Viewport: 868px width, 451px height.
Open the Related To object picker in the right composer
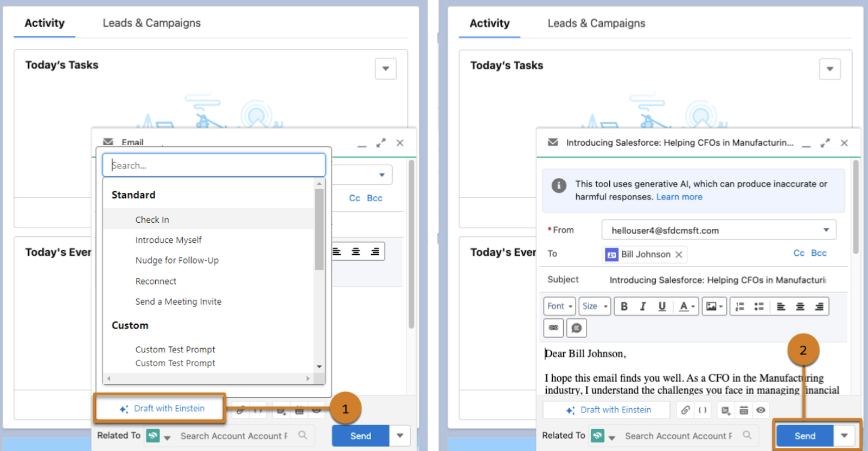point(604,436)
